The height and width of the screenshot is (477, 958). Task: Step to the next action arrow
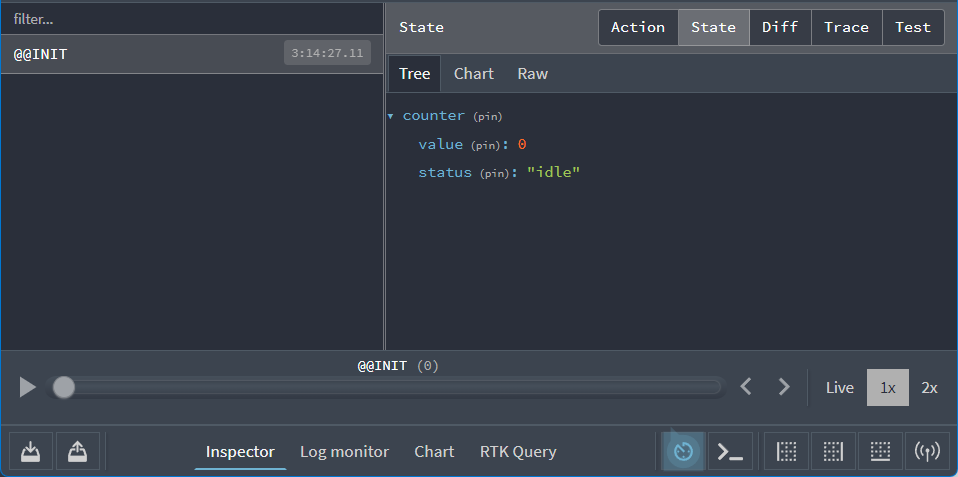(784, 387)
